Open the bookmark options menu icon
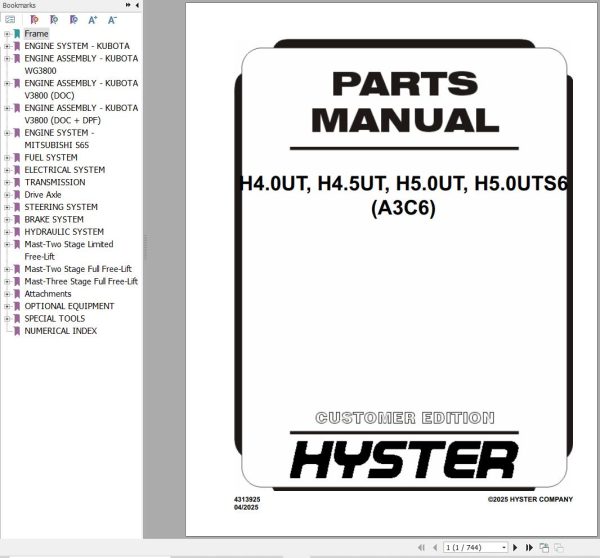Viewport: 600px width, 558px height. pyautogui.click(x=10, y=19)
